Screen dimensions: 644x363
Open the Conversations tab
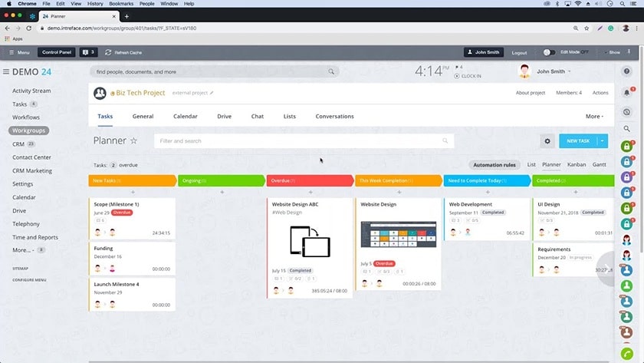335,117
